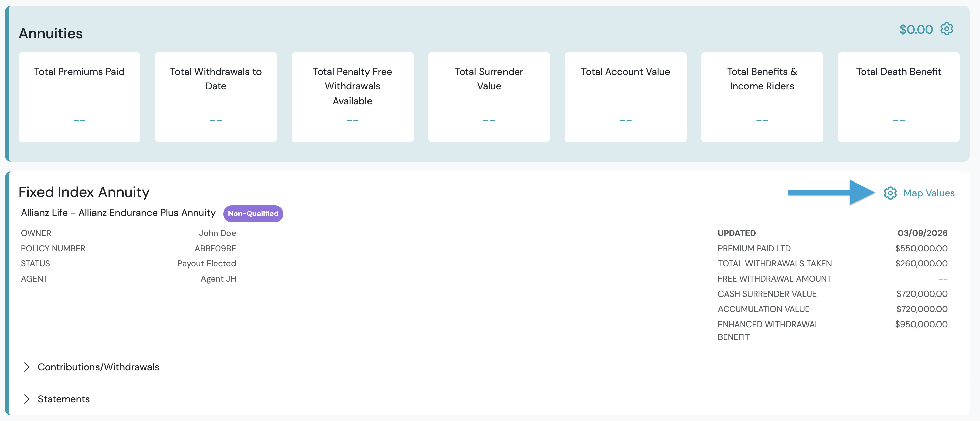Select the Total Death Benefit card
This screenshot has height=421, width=980.
pos(899,97)
